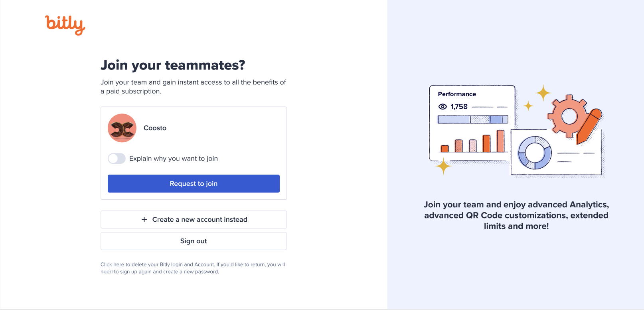The height and width of the screenshot is (310, 644).
Task: Click the Performance title in illustration
Action: click(x=457, y=94)
